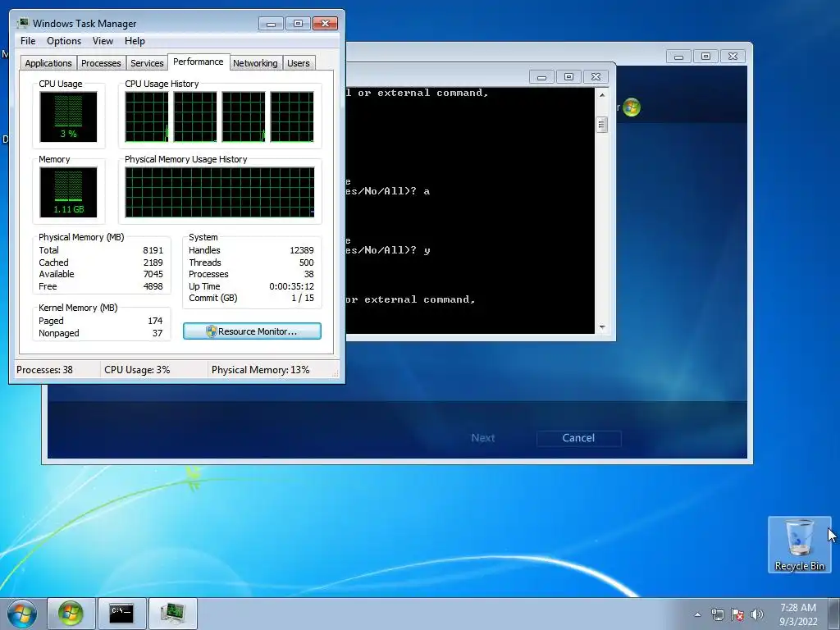Switch to the Users tab

pyautogui.click(x=299, y=63)
